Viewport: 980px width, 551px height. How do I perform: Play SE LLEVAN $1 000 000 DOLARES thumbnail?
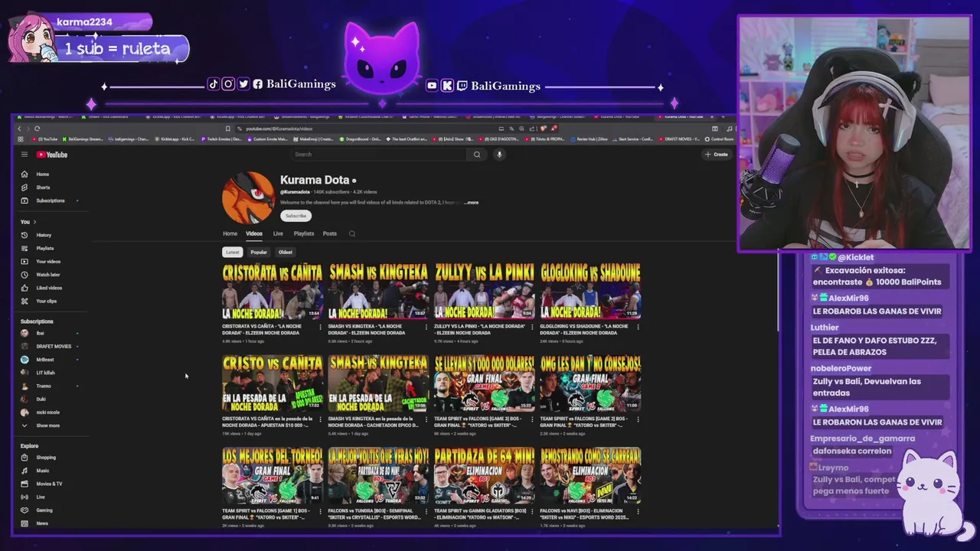tap(484, 383)
